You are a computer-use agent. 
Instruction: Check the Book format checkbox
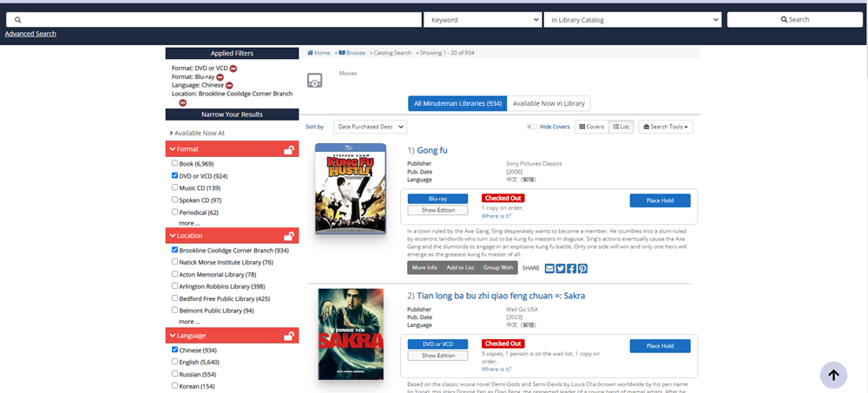coord(175,163)
